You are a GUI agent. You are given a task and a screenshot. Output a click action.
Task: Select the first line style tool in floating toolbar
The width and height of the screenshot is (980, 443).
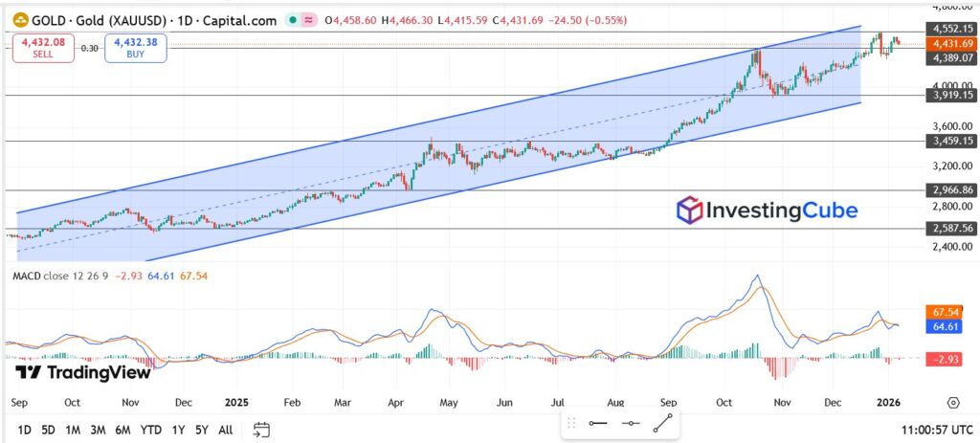pyautogui.click(x=599, y=423)
